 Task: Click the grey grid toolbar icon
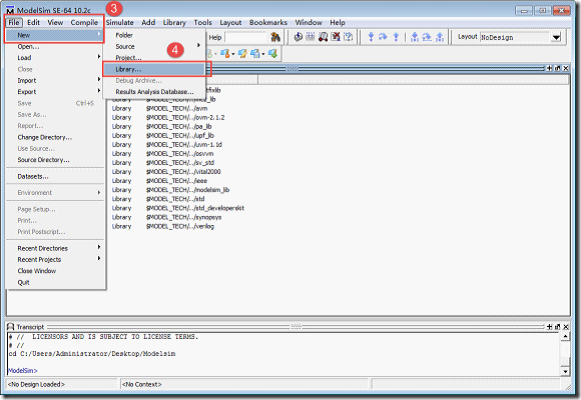(x=311, y=37)
